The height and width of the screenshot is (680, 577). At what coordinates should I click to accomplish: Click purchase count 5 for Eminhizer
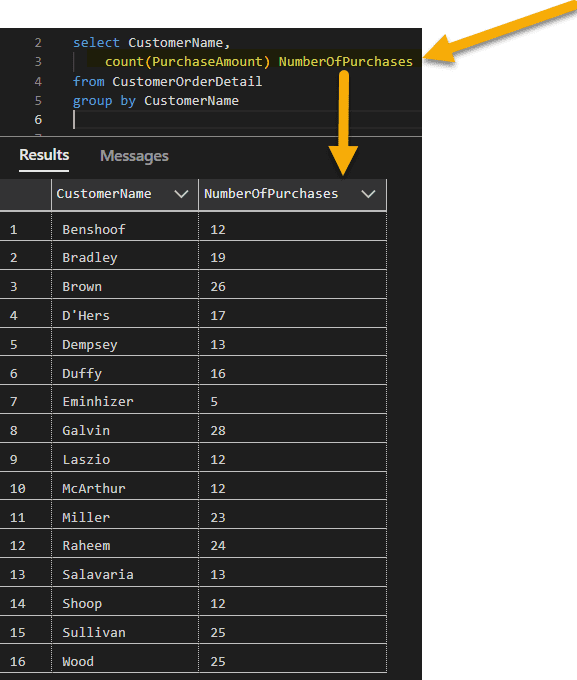click(x=292, y=401)
